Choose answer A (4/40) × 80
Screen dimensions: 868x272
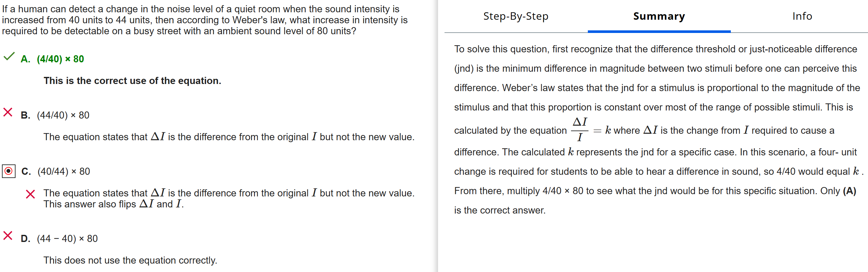(x=60, y=59)
